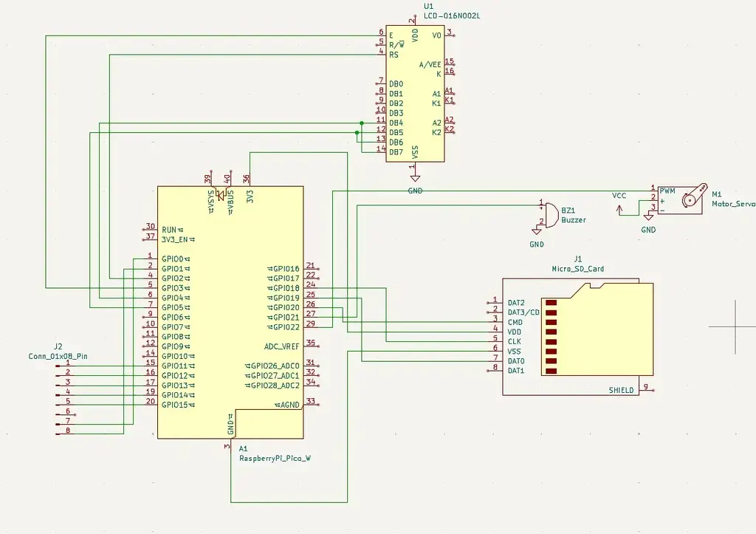Click the AGND pin label
Screen dimensions: 756x534
[289, 405]
